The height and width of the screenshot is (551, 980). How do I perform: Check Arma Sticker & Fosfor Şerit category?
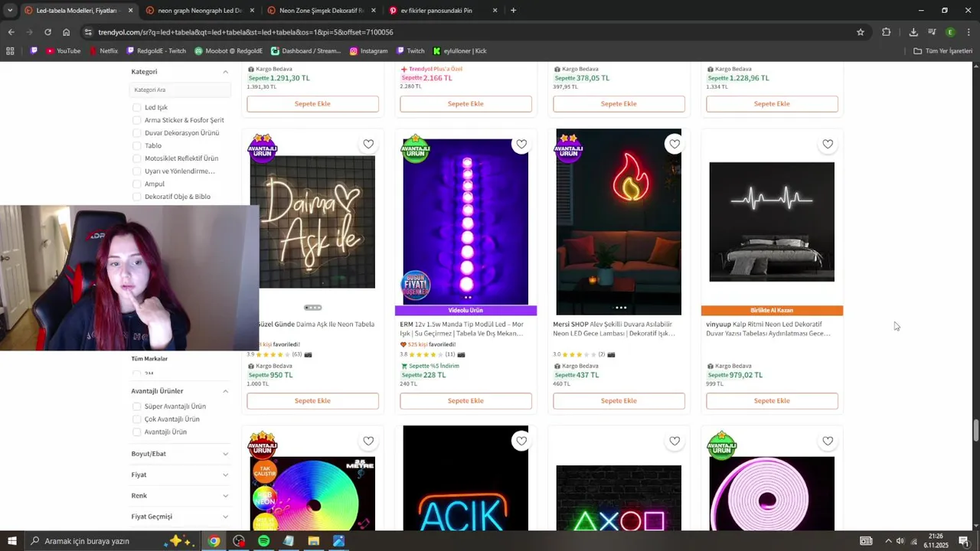coord(136,120)
